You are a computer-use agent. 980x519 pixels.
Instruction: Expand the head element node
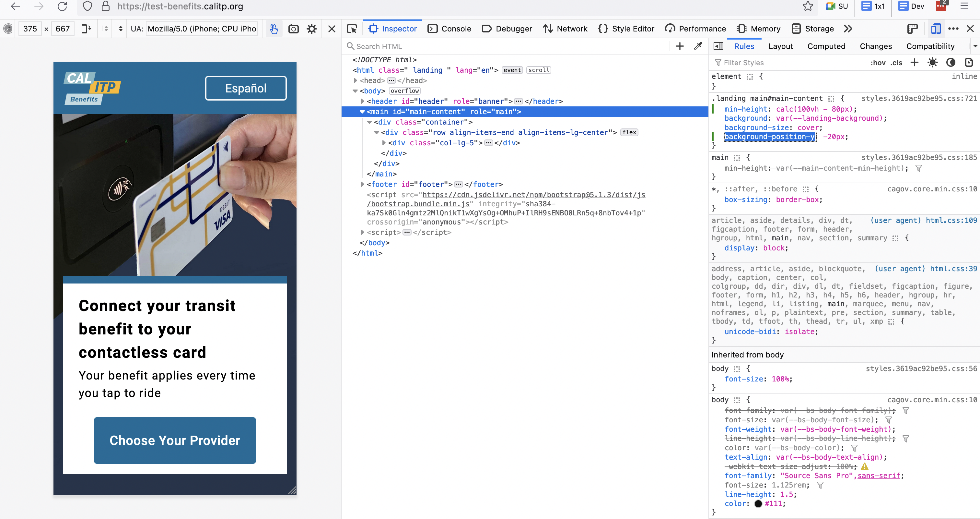(x=355, y=80)
